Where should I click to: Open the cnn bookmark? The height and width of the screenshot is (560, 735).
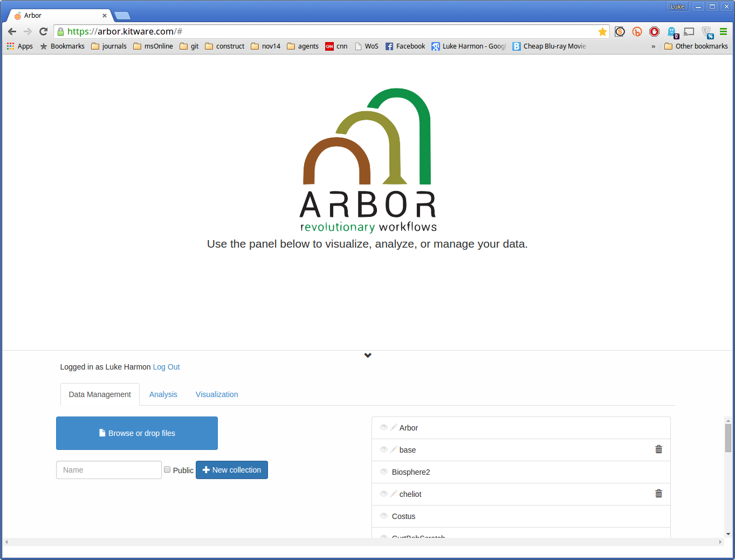(x=336, y=46)
